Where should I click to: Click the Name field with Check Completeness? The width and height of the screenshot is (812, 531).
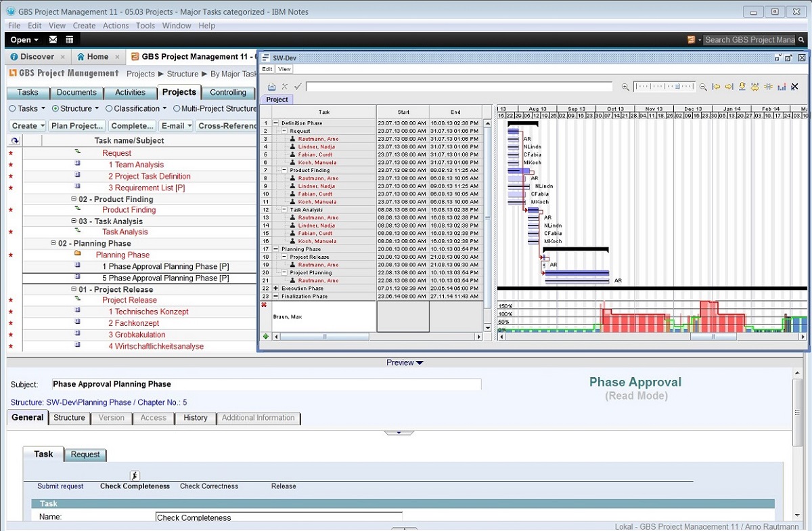coord(279,517)
